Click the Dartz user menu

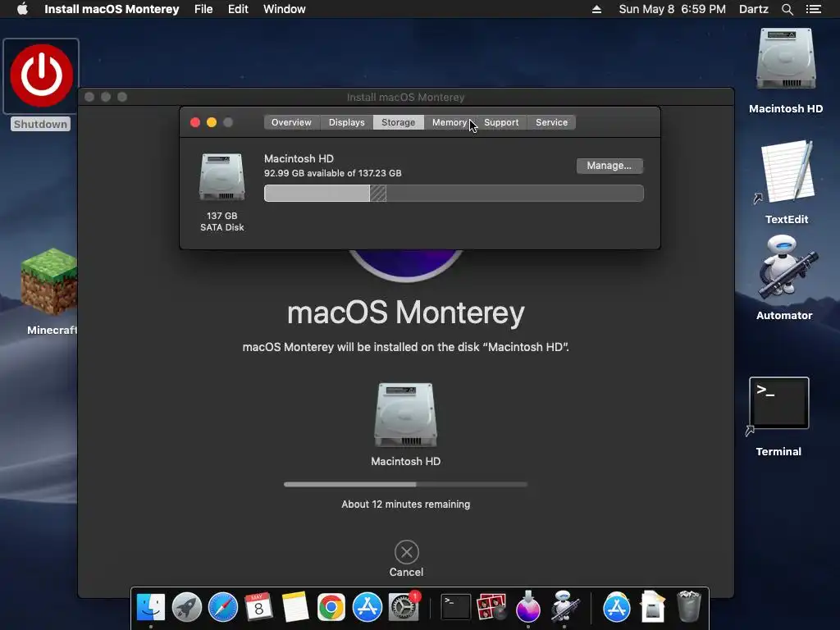[754, 9]
